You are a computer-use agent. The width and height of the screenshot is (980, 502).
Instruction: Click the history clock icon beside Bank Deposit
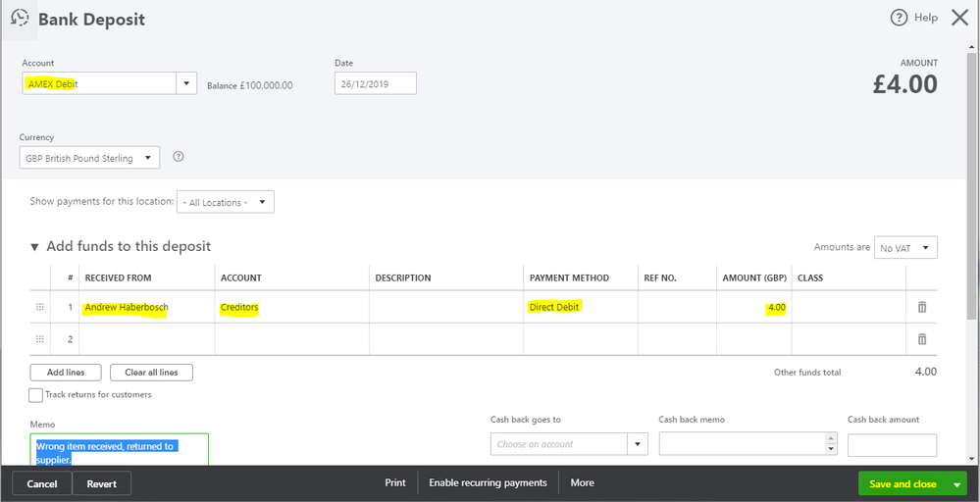tap(20, 18)
